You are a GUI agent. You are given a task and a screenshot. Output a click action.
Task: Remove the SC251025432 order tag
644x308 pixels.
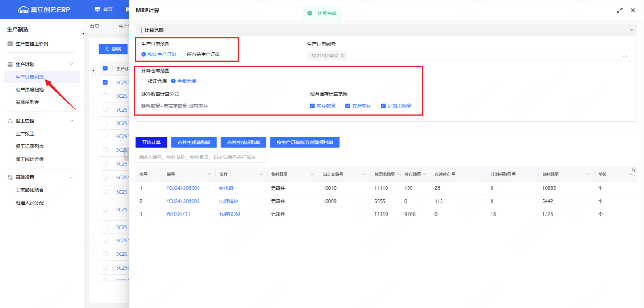point(342,56)
